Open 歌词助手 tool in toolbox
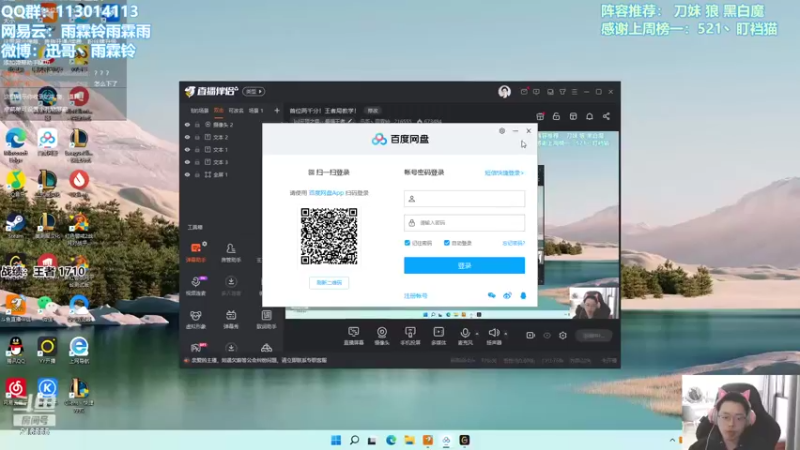This screenshot has height=450, width=800. point(266,319)
